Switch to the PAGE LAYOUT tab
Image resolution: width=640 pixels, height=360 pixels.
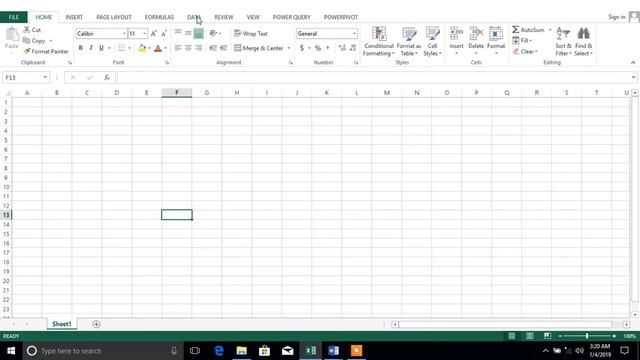tap(114, 17)
